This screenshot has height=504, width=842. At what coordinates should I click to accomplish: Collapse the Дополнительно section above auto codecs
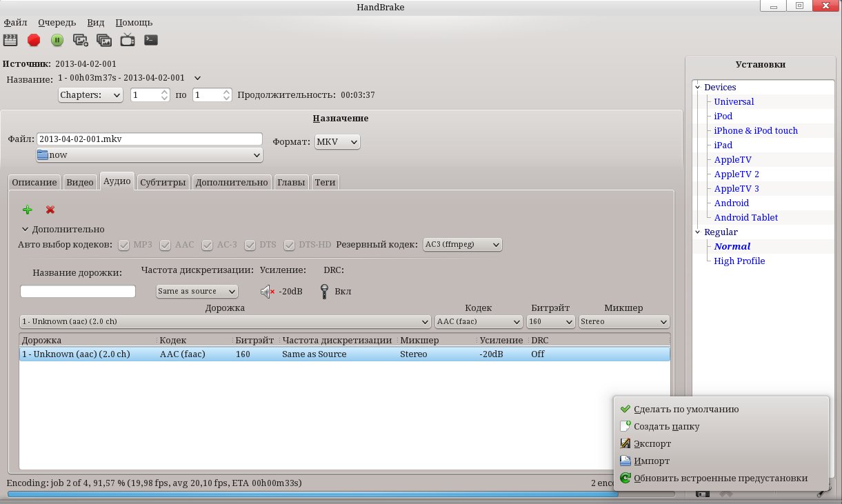pos(25,229)
